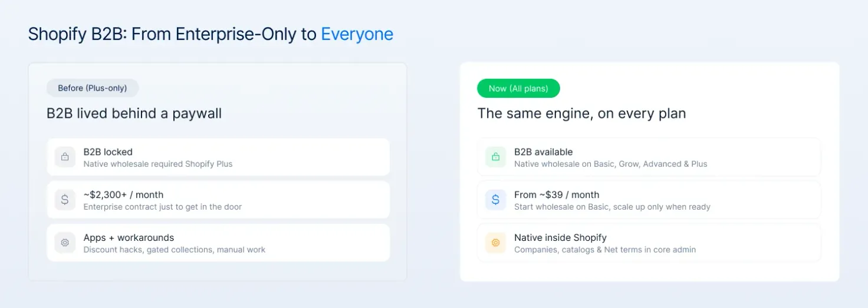Image resolution: width=868 pixels, height=308 pixels.
Task: Open the Apps + workarounds card
Action: [x=218, y=243]
